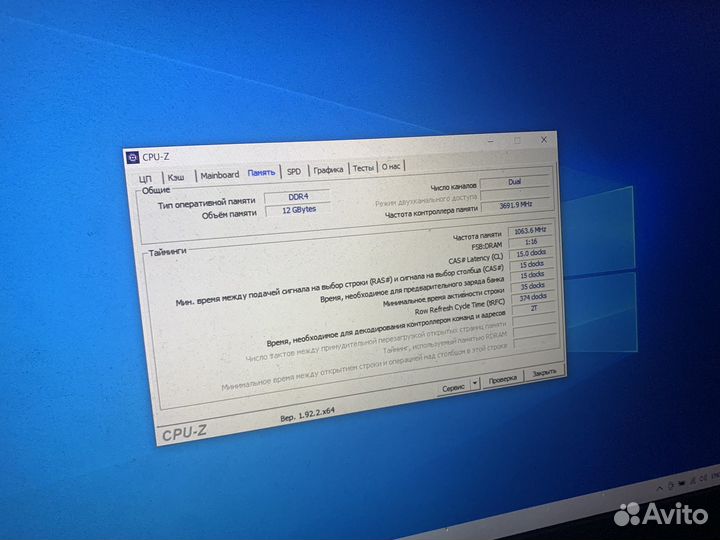Click the CAS# Latency (CL) label
This screenshot has width=720, height=540.
pyautogui.click(x=476, y=259)
